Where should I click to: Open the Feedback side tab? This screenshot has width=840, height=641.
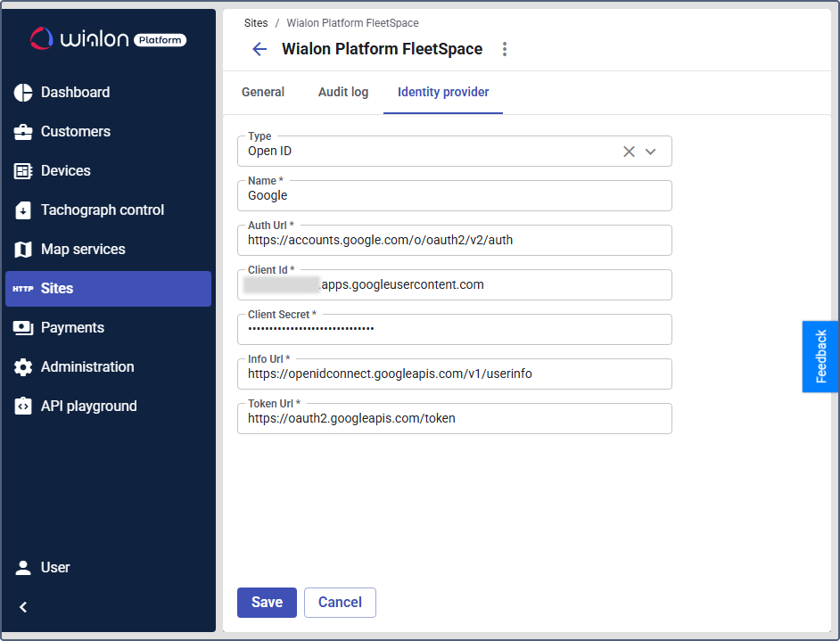[x=820, y=357]
